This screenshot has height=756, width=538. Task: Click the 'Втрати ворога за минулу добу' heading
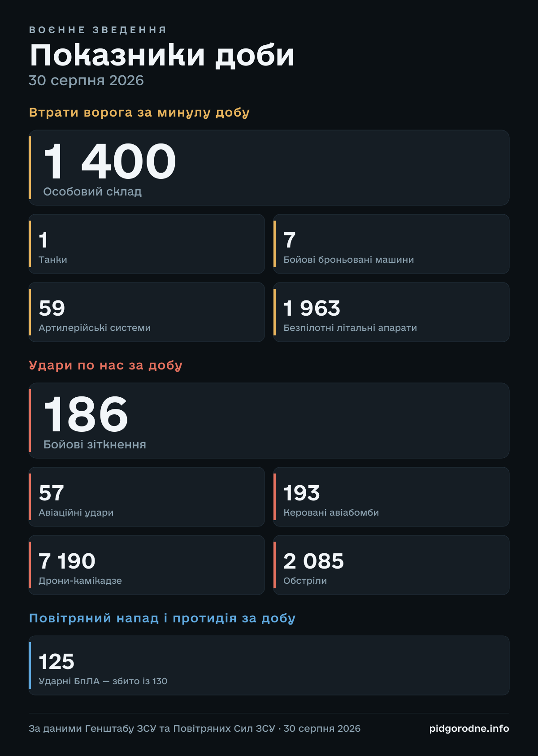(x=139, y=113)
